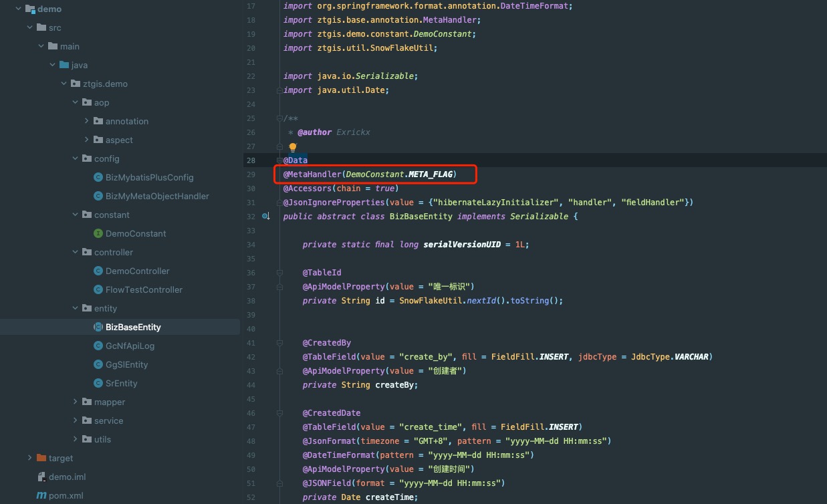The image size is (827, 504).
Task: Select SrEntity class in project tree
Action: (121, 383)
